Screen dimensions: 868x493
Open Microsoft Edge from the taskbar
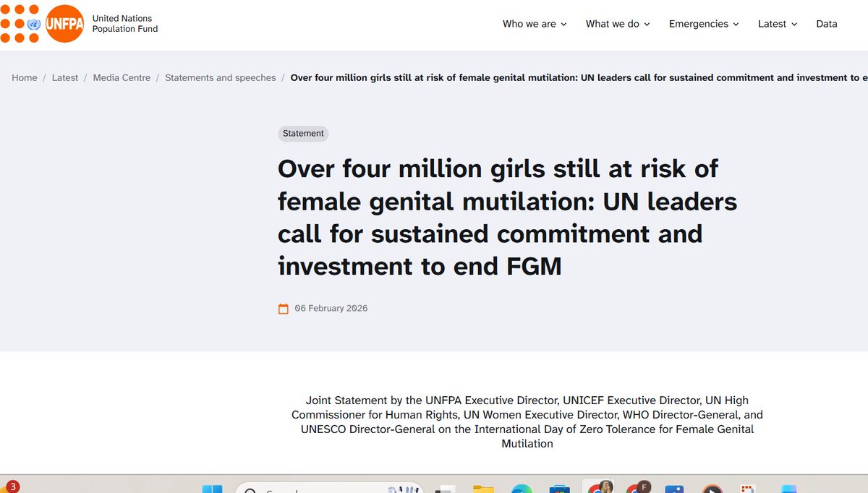(x=523, y=489)
